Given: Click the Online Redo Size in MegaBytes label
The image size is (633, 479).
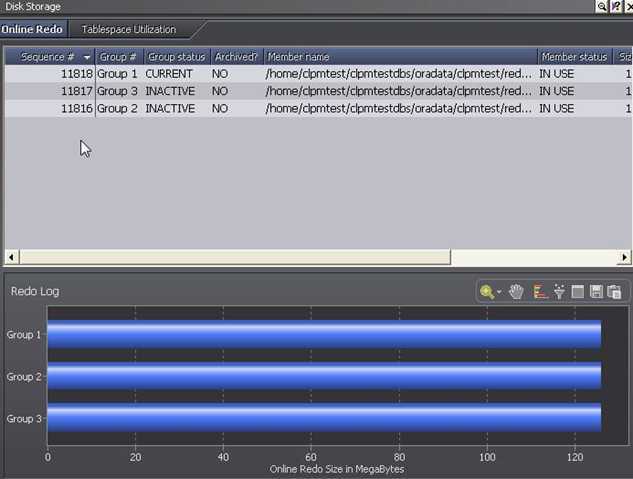Looking at the screenshot, I should click(x=337, y=469).
